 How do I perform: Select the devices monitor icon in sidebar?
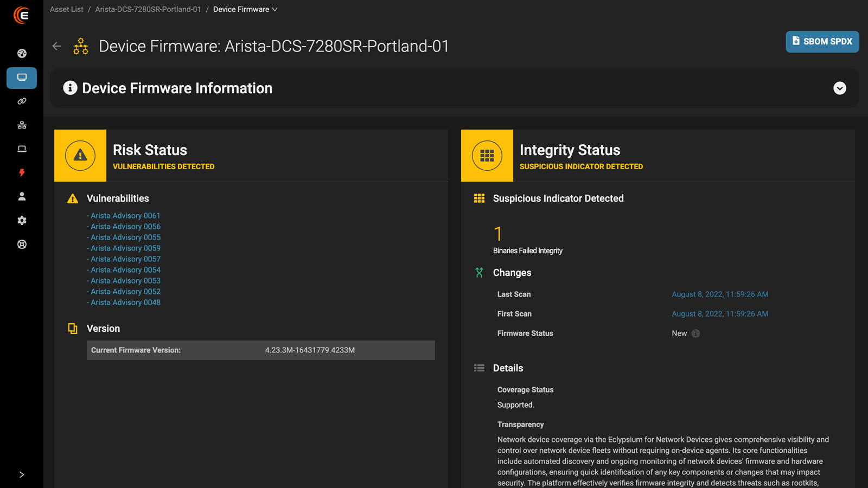click(x=22, y=78)
